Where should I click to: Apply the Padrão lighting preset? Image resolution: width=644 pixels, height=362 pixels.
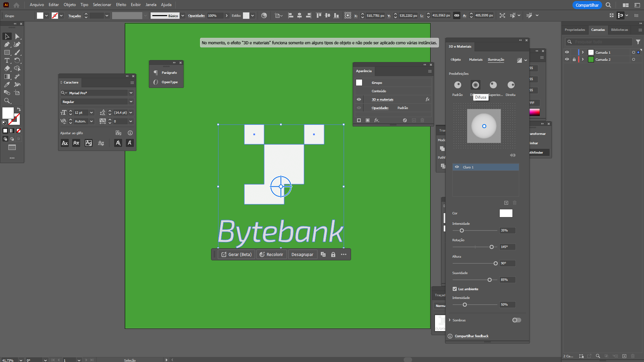tap(457, 85)
